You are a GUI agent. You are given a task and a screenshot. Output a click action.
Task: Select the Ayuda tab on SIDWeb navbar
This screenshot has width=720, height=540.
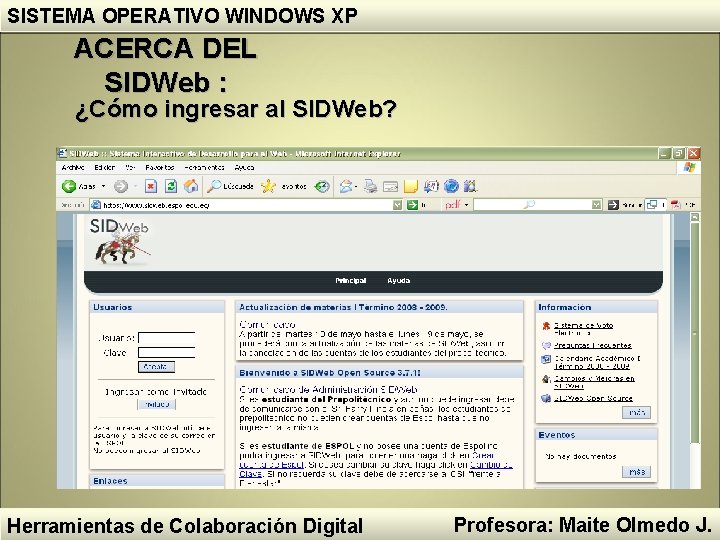click(x=399, y=281)
